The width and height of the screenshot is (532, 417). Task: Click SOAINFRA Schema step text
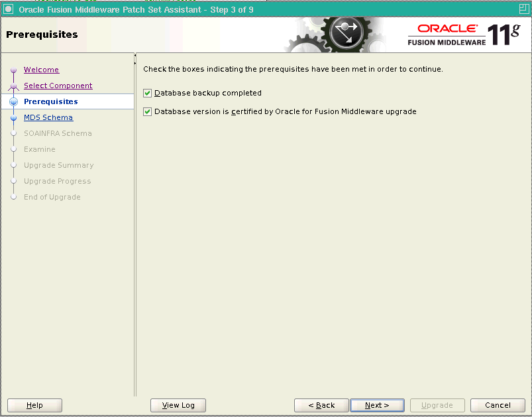pos(58,133)
